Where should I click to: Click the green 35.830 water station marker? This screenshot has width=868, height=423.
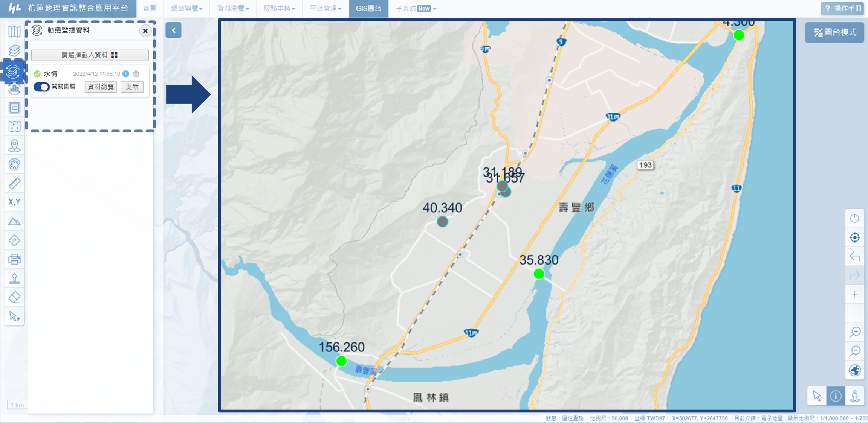point(539,274)
